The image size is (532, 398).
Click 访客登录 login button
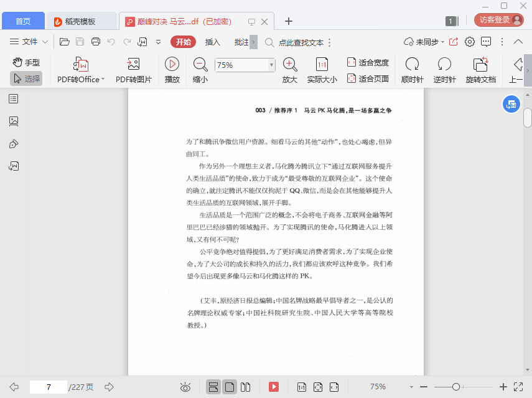pyautogui.click(x=499, y=20)
